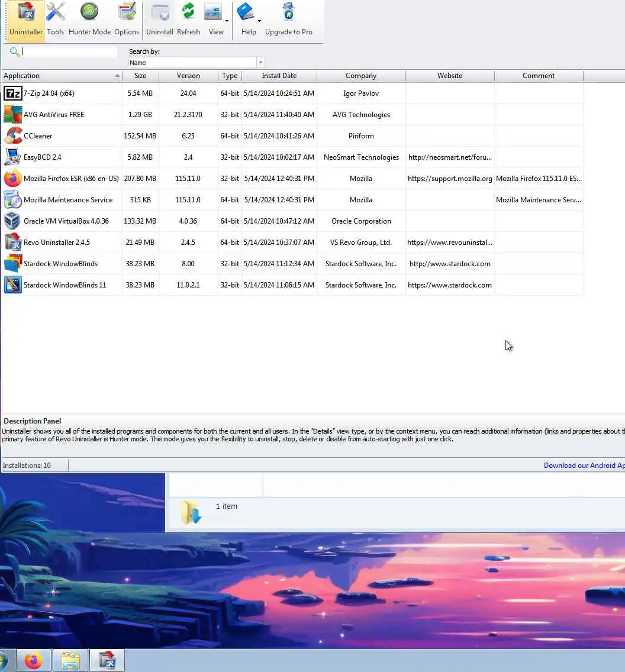Click the www.revouninstal... website cell

point(450,242)
